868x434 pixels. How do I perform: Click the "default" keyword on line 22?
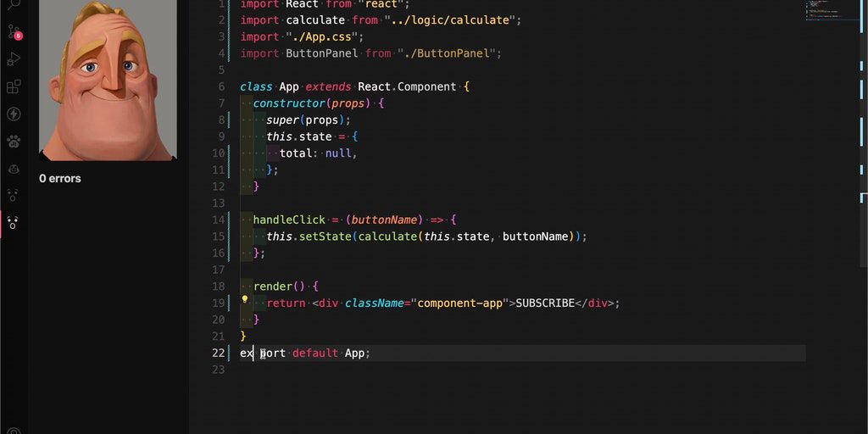(315, 353)
